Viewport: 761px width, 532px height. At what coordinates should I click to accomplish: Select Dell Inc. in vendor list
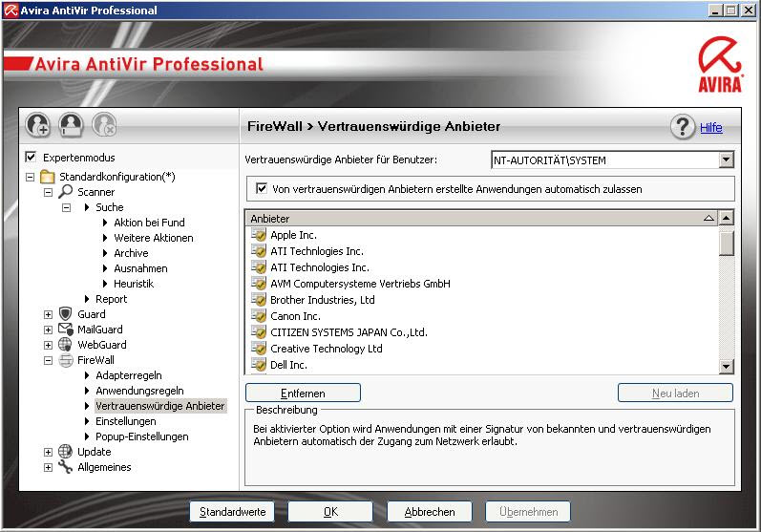(288, 365)
